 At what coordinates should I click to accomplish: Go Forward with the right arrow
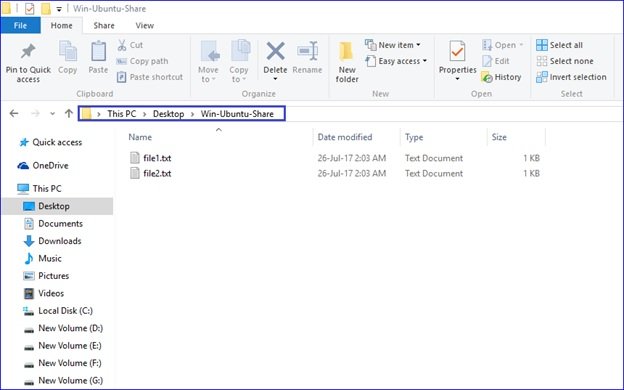coord(35,114)
